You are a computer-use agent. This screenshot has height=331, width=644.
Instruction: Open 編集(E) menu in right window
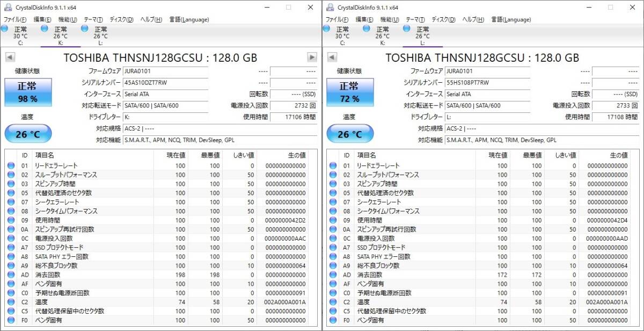pos(365,20)
